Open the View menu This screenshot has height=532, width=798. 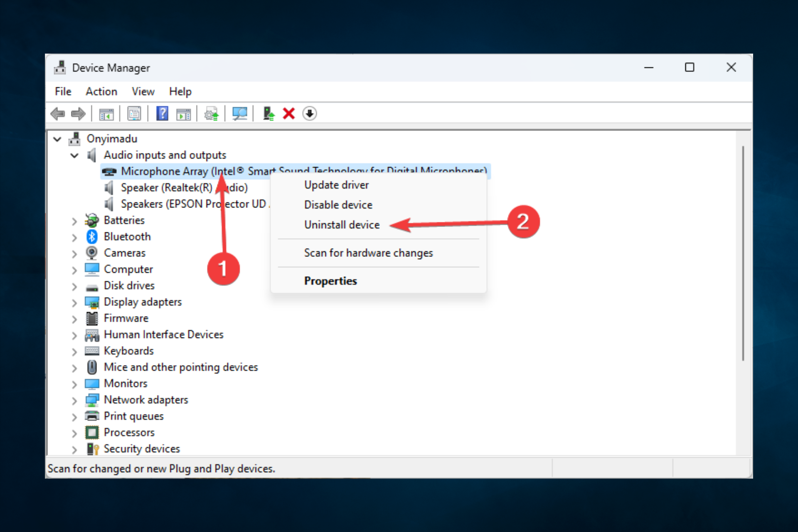143,91
